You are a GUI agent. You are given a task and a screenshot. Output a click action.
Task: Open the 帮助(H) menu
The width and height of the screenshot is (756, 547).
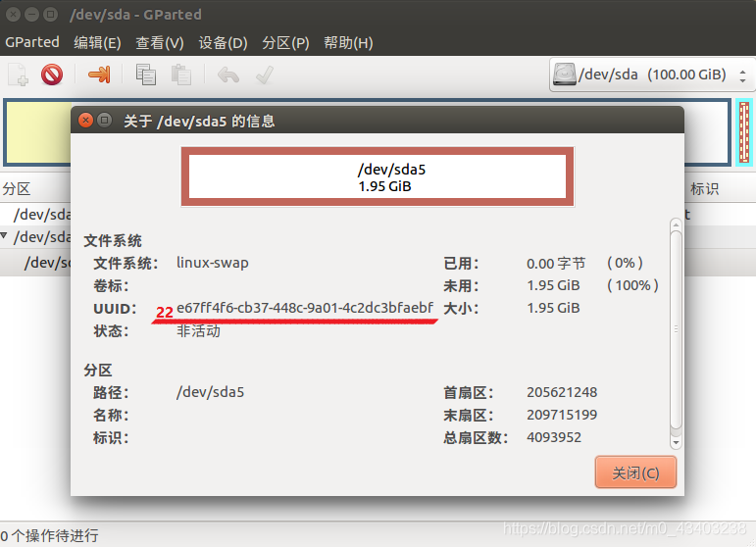348,42
